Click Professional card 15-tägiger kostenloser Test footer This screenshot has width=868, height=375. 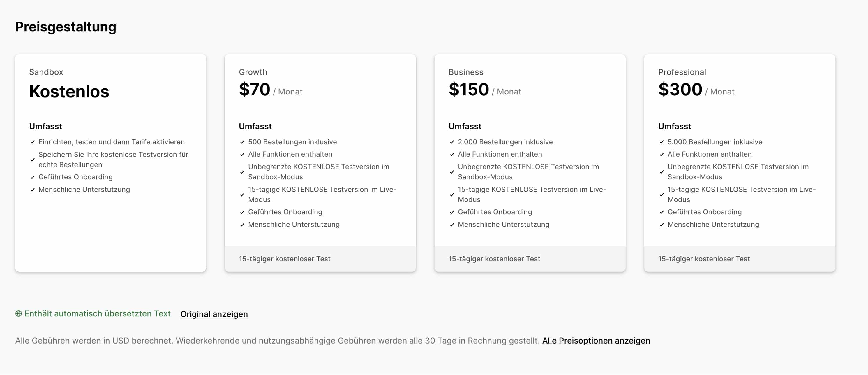(703, 259)
